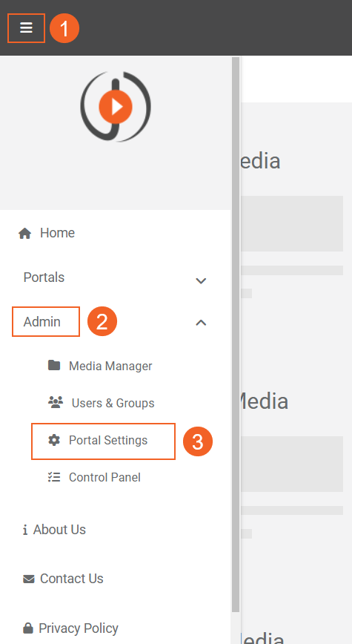Click the Users & Groups people icon
352x644 pixels.
click(56, 402)
